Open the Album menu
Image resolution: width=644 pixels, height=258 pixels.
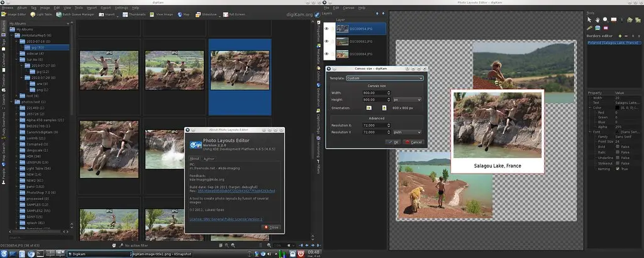(22, 8)
